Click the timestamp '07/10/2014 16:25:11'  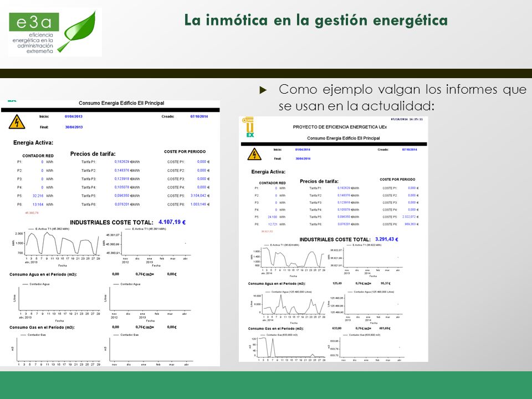[x=407, y=120]
